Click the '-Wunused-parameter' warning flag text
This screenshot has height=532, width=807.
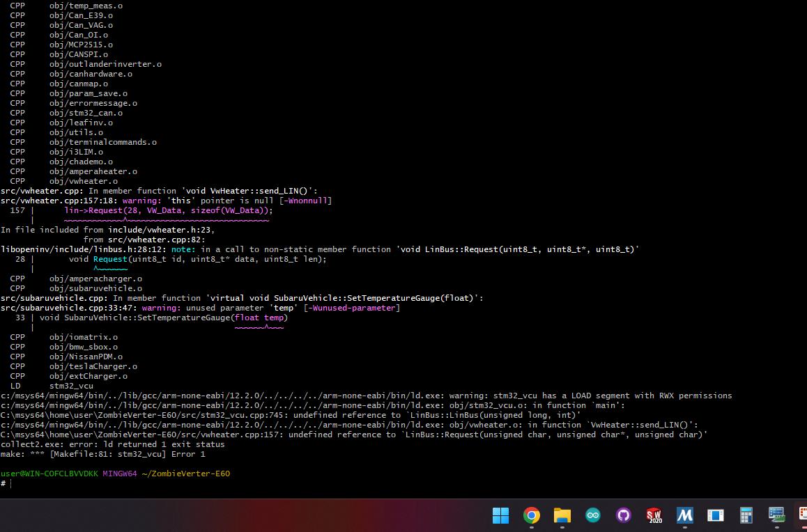(x=351, y=308)
